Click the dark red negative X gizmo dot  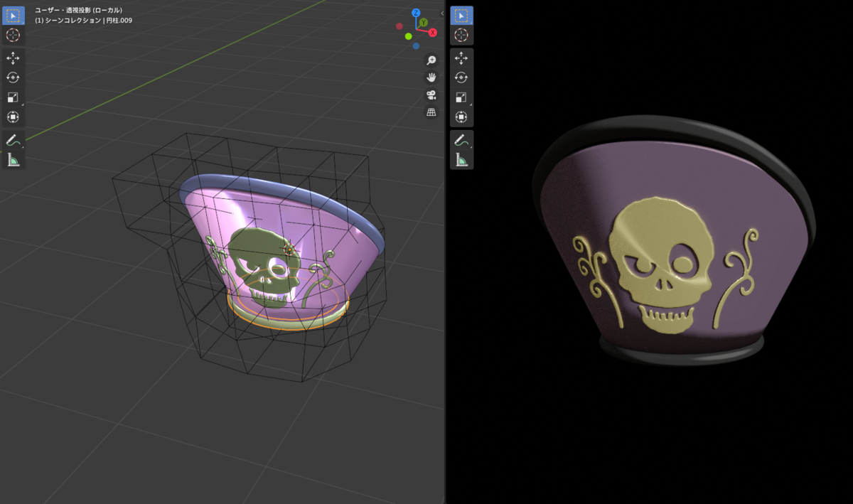click(399, 26)
